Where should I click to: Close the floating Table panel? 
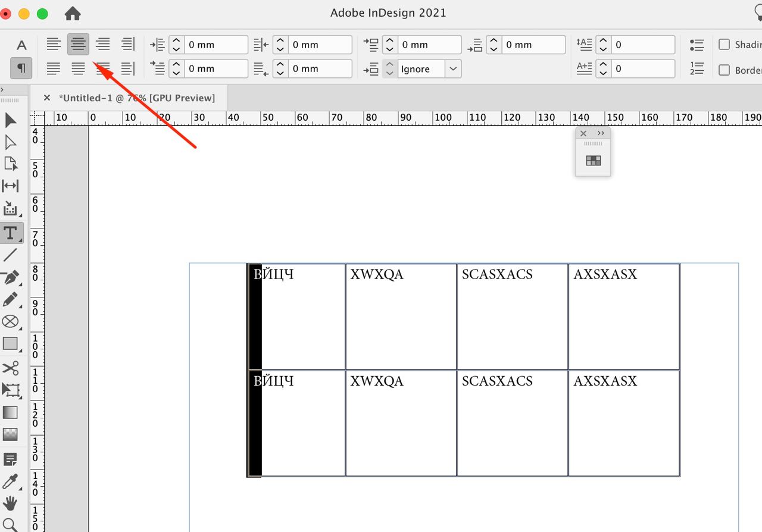(583, 133)
